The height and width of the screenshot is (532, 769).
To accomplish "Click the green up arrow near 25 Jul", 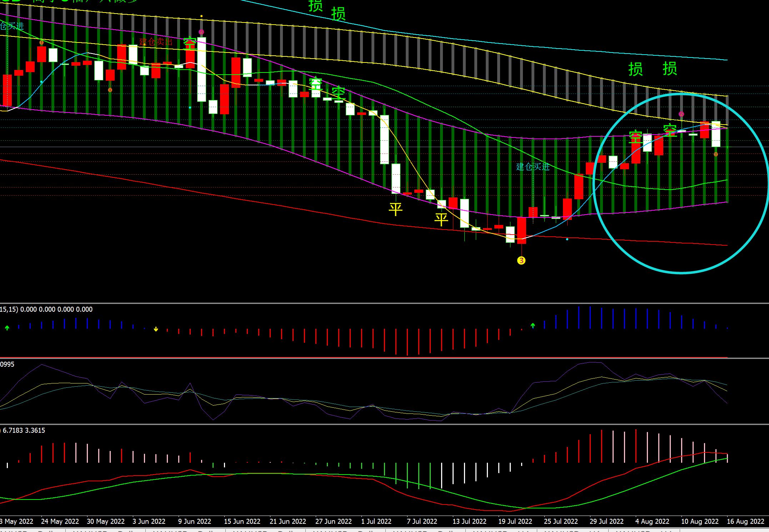I will 533,325.
